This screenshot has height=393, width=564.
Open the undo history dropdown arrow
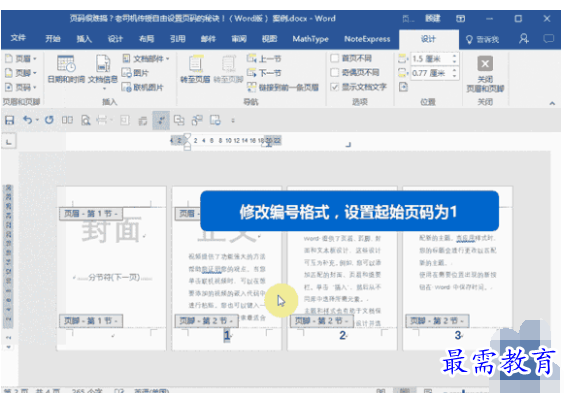(37, 120)
